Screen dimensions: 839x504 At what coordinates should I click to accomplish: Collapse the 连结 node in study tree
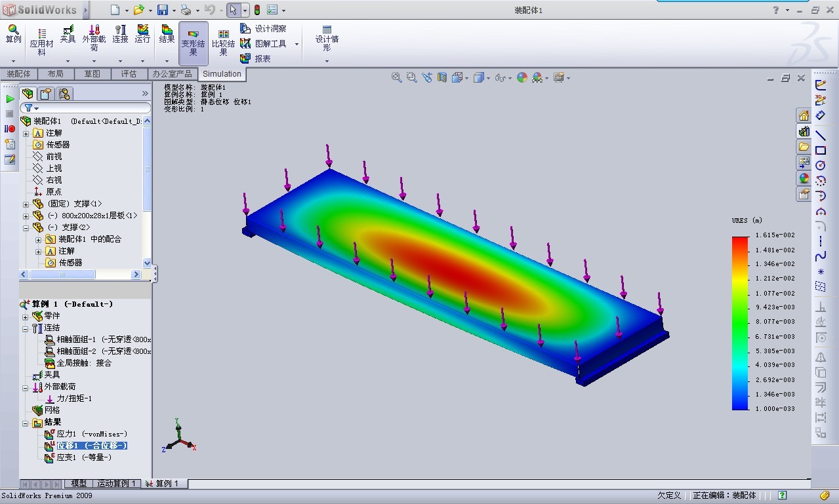pos(26,328)
